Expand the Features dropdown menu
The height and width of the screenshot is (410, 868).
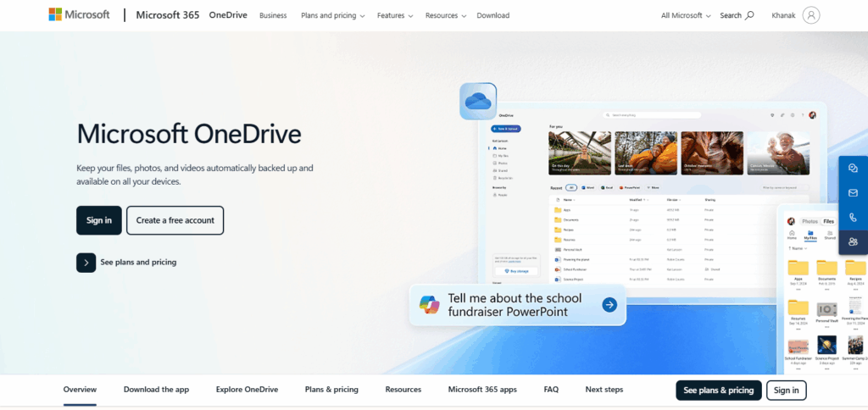coord(395,15)
